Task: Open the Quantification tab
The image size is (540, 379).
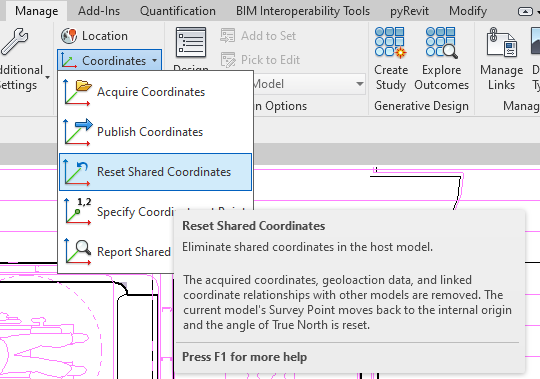Action: (178, 11)
